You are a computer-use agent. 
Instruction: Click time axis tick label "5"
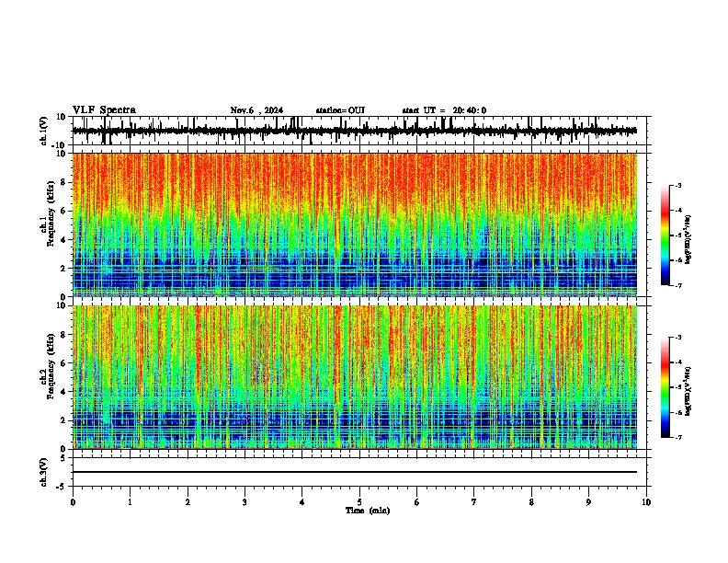click(359, 502)
